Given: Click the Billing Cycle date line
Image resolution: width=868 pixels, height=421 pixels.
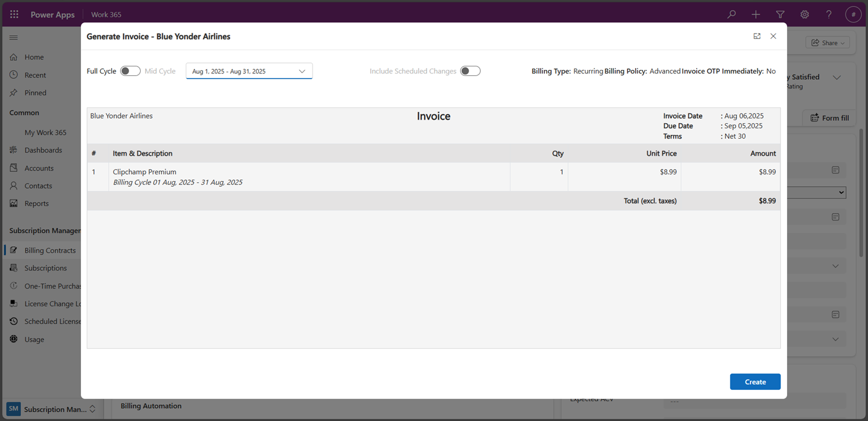Looking at the screenshot, I should click(178, 182).
